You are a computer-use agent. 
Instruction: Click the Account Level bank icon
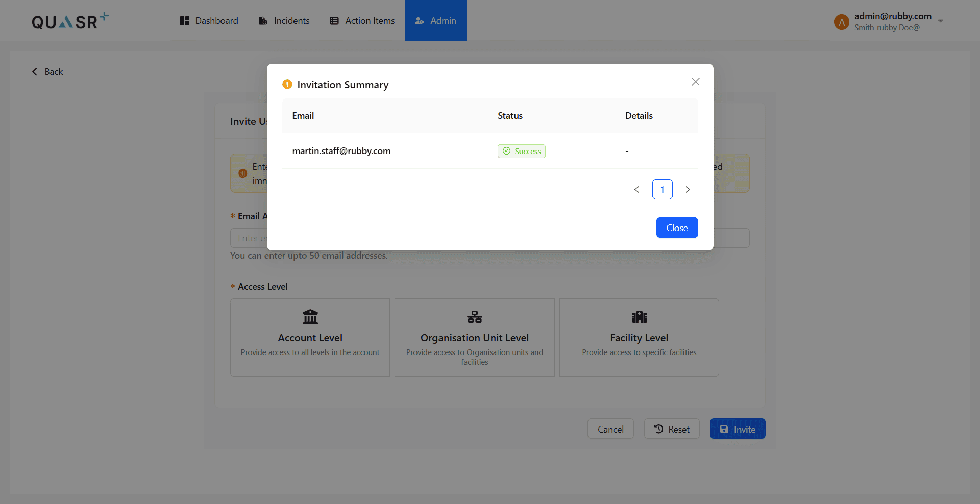pos(310,317)
